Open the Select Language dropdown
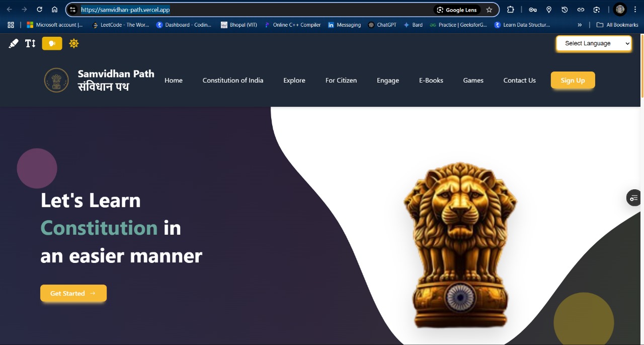644x345 pixels. click(x=594, y=43)
